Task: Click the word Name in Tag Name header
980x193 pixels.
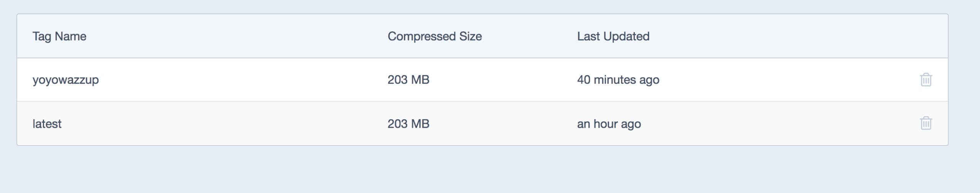Action: point(70,36)
